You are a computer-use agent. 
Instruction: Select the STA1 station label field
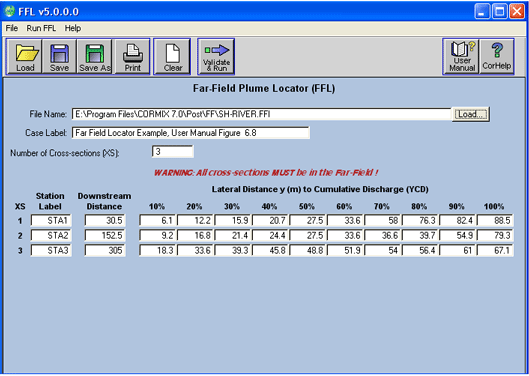(x=51, y=221)
